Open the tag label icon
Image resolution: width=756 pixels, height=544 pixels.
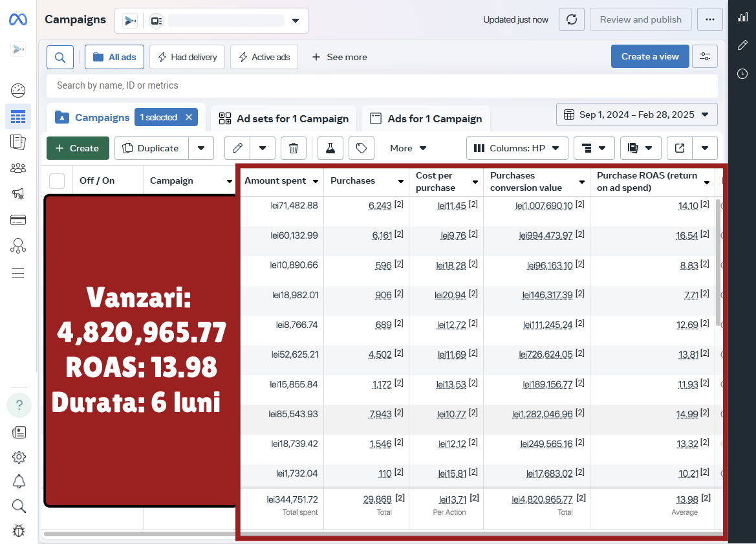[x=362, y=148]
